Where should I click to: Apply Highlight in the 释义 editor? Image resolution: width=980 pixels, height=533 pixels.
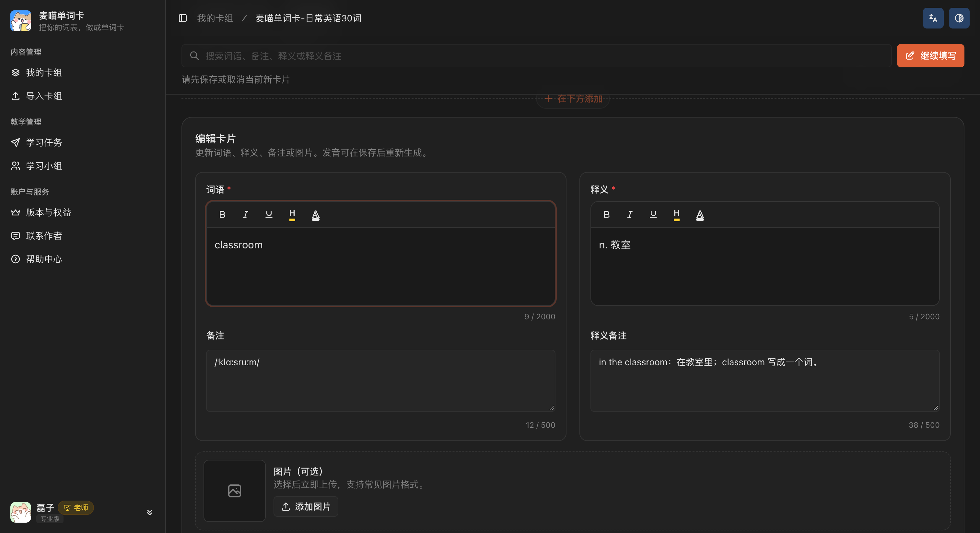pyautogui.click(x=676, y=215)
